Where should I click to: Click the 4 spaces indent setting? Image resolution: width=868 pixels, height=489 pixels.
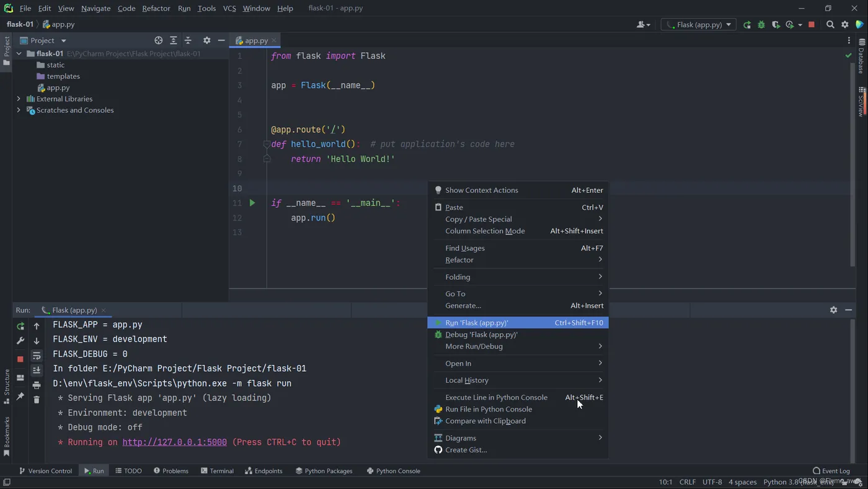[x=742, y=482]
